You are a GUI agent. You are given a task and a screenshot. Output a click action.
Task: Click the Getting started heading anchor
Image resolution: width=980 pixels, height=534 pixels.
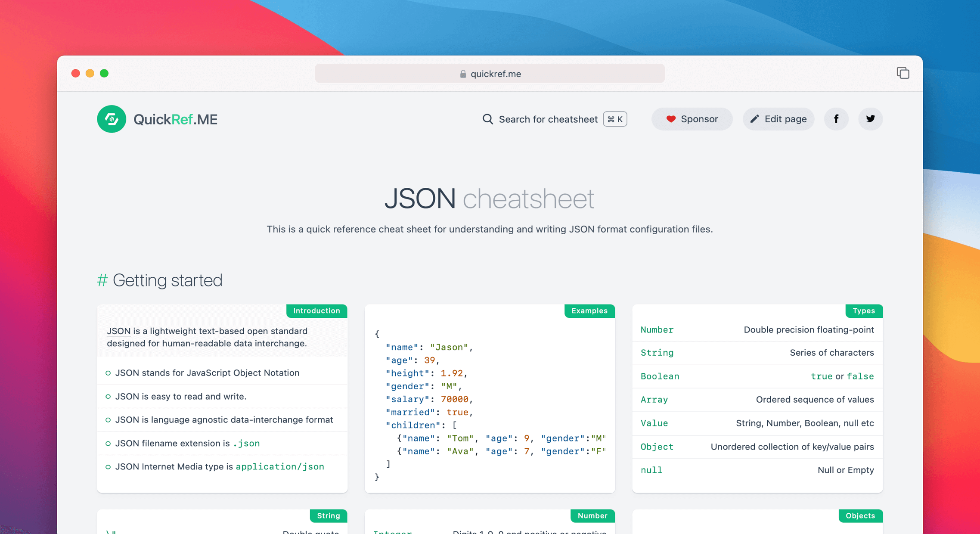pyautogui.click(x=102, y=280)
